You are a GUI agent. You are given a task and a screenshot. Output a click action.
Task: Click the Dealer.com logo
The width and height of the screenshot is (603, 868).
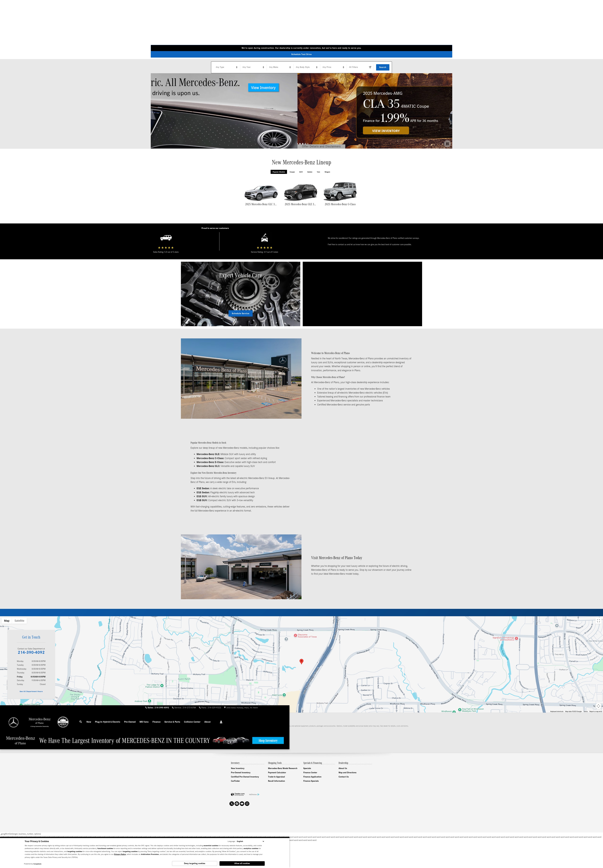point(238,794)
